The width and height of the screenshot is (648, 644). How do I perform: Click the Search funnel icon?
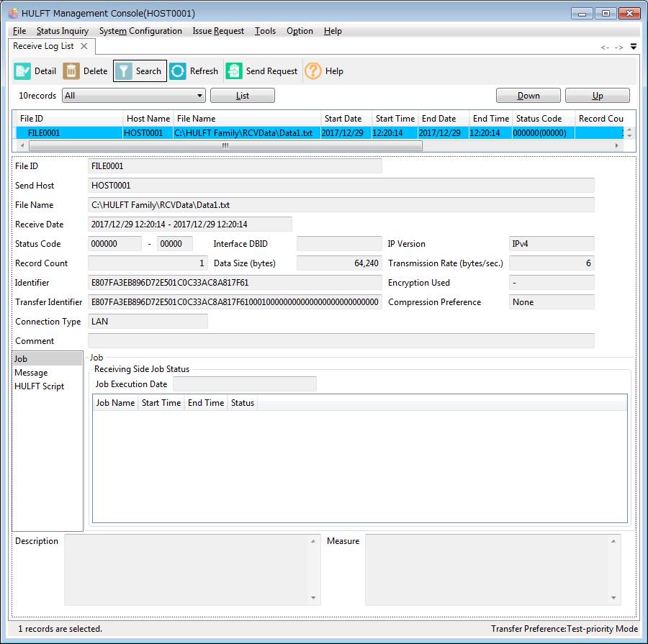click(124, 71)
